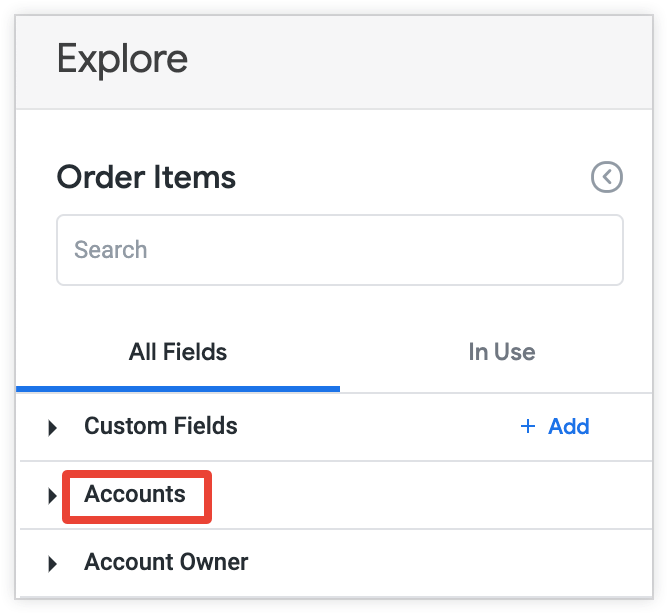Screen dimensions: 668x614
Task: Expand the Account Owner arrow
Action: 53,564
